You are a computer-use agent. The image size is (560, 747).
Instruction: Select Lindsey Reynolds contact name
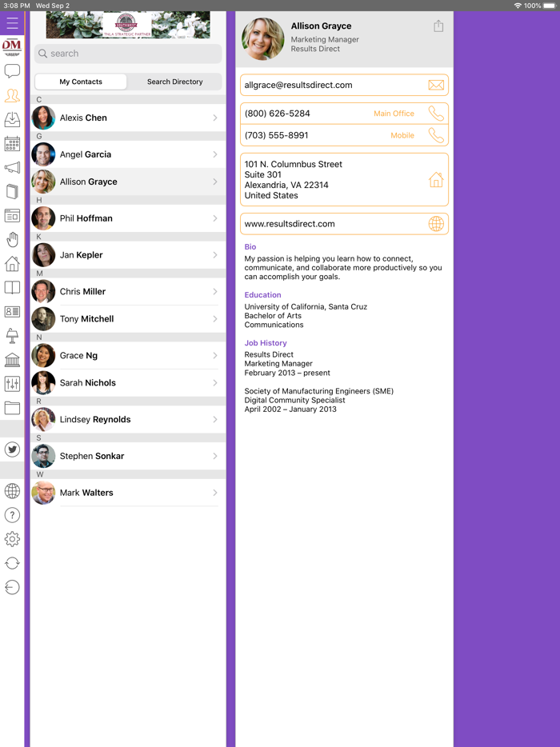pos(95,419)
